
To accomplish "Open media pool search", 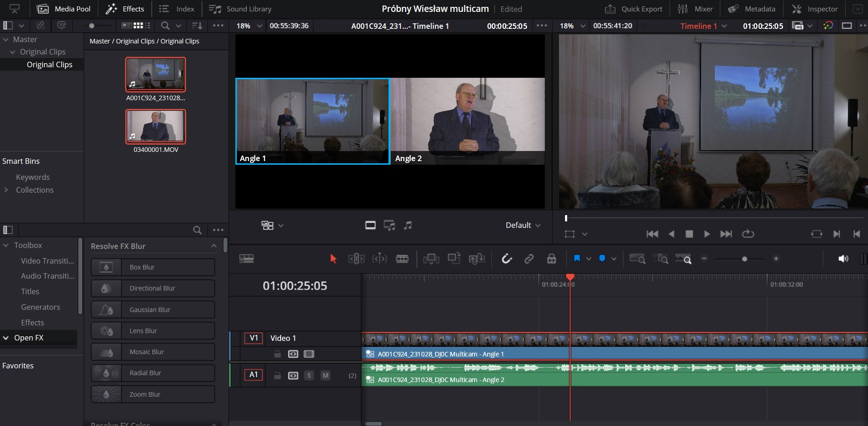I will click(x=165, y=26).
